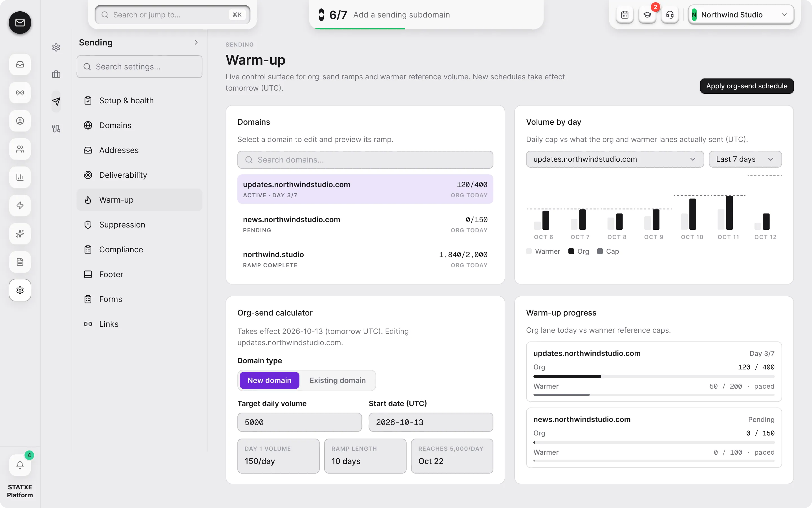Open Suppression settings page
The image size is (812, 508).
click(x=139, y=225)
